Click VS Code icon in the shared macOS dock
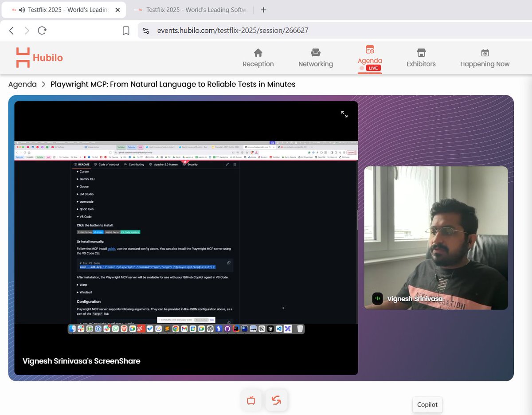Image resolution: width=532 pixels, height=415 pixels. point(279,329)
